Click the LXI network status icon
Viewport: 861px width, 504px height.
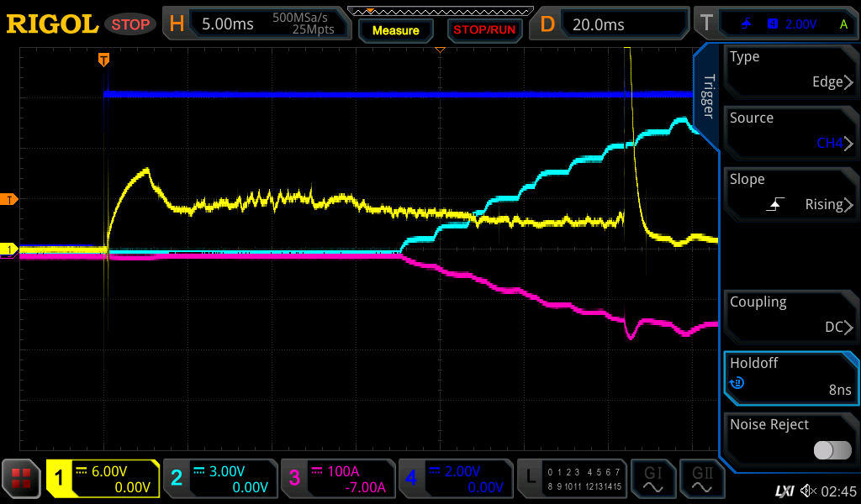(x=784, y=491)
